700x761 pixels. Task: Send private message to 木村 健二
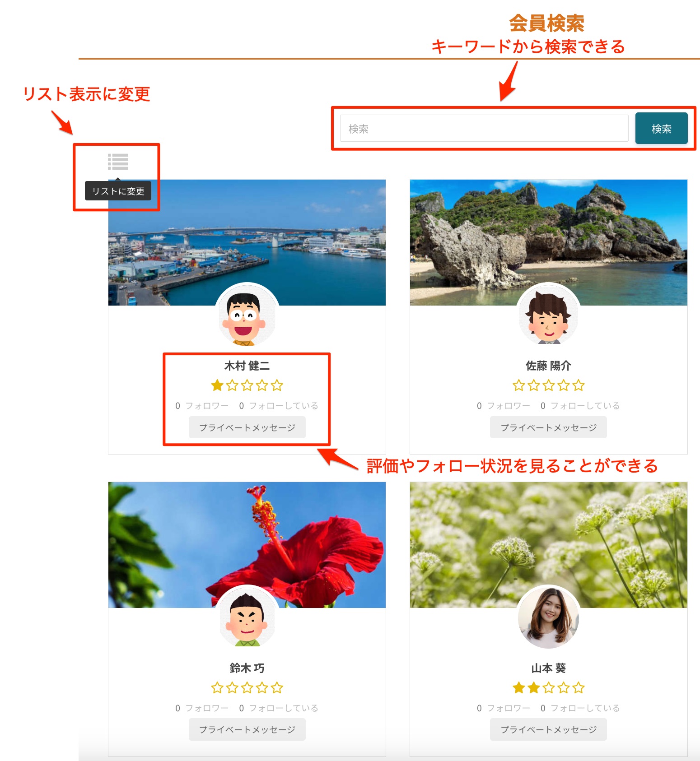click(247, 427)
